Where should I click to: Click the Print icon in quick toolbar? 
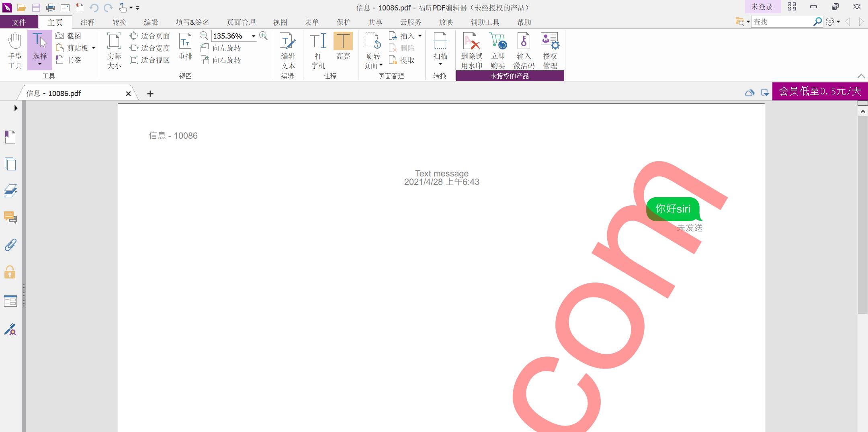pos(51,7)
